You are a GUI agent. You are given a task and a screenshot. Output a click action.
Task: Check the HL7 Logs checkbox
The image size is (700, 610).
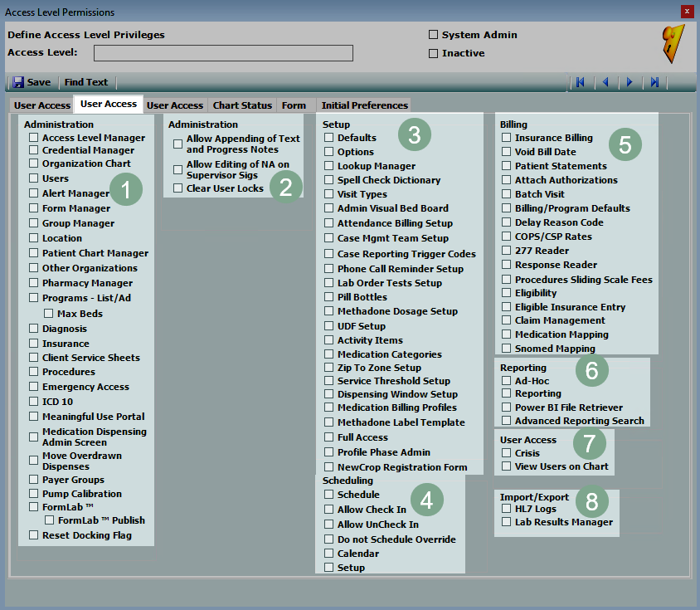506,509
